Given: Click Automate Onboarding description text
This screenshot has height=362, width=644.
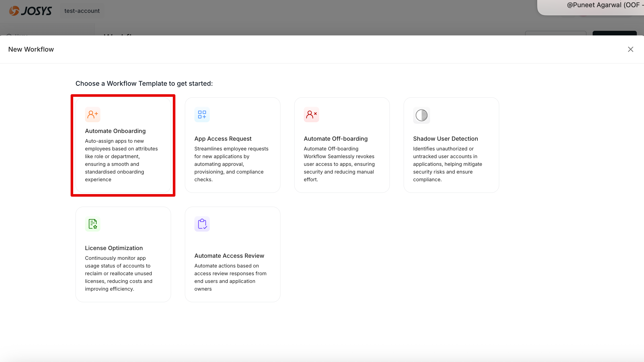Looking at the screenshot, I should coord(121,160).
